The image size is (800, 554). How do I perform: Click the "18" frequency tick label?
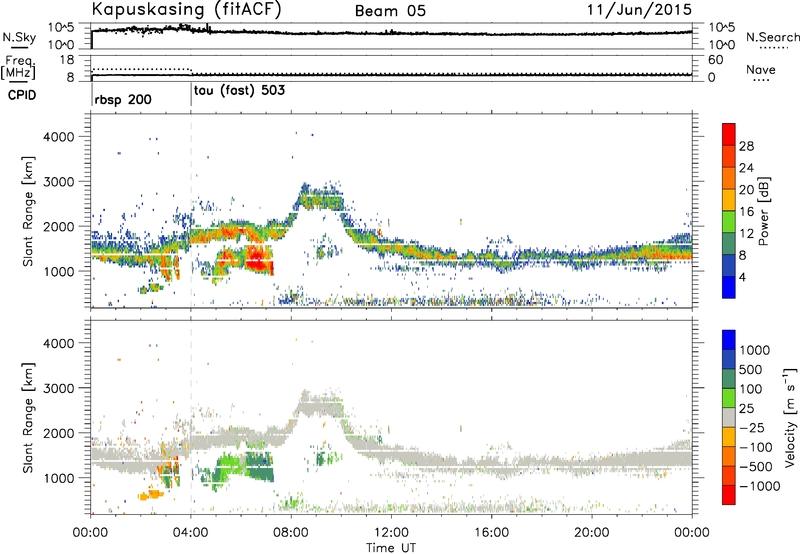[x=67, y=60]
